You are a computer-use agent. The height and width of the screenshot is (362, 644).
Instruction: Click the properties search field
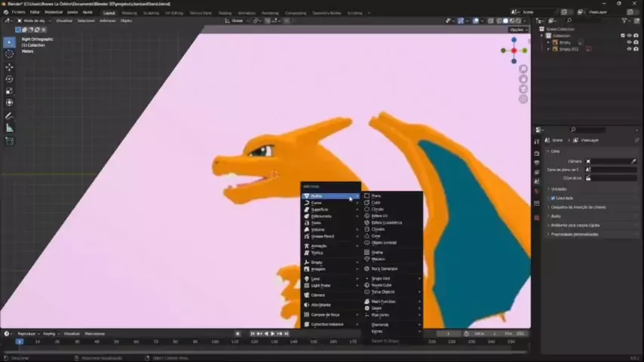click(x=588, y=130)
